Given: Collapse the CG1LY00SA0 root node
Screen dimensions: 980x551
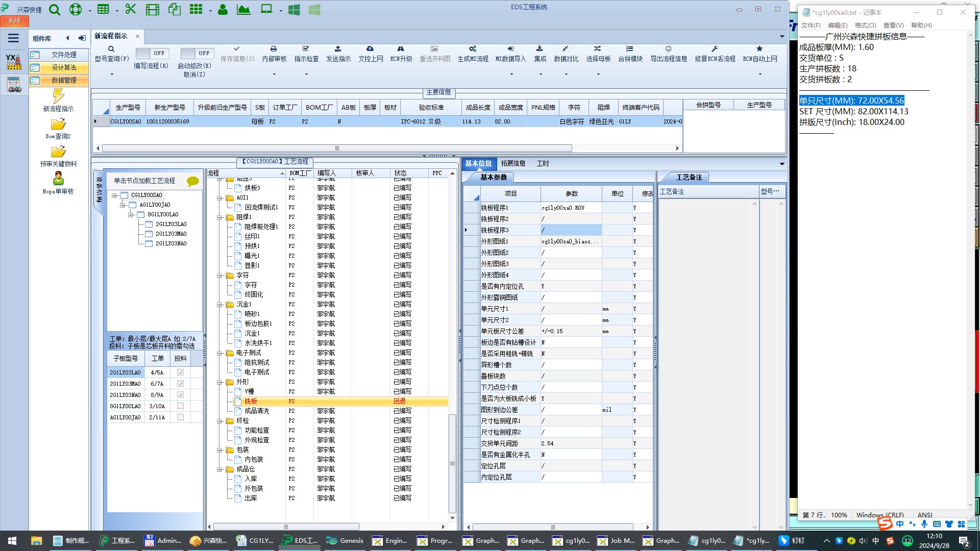Looking at the screenshot, I should (115, 195).
